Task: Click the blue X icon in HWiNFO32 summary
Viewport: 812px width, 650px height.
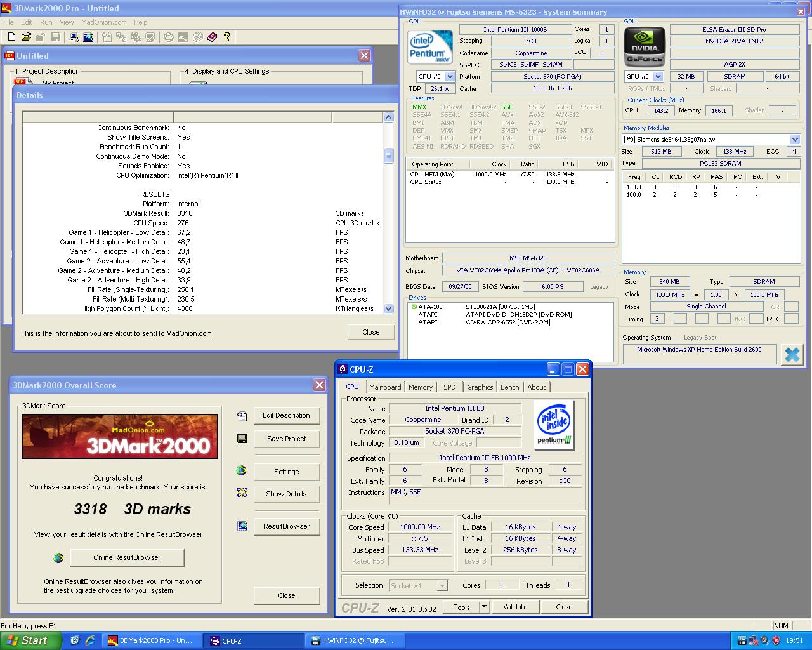Action: 792,354
